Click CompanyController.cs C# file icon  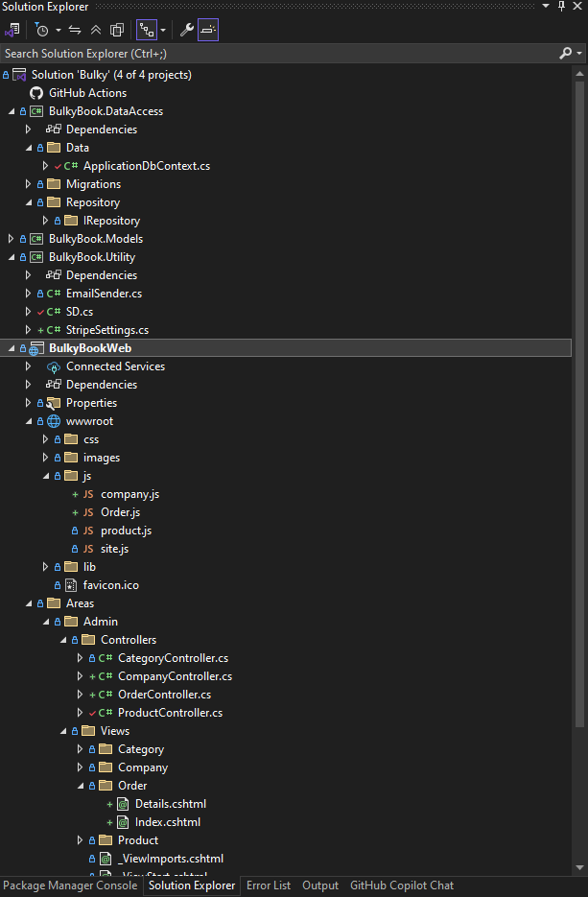click(x=106, y=676)
